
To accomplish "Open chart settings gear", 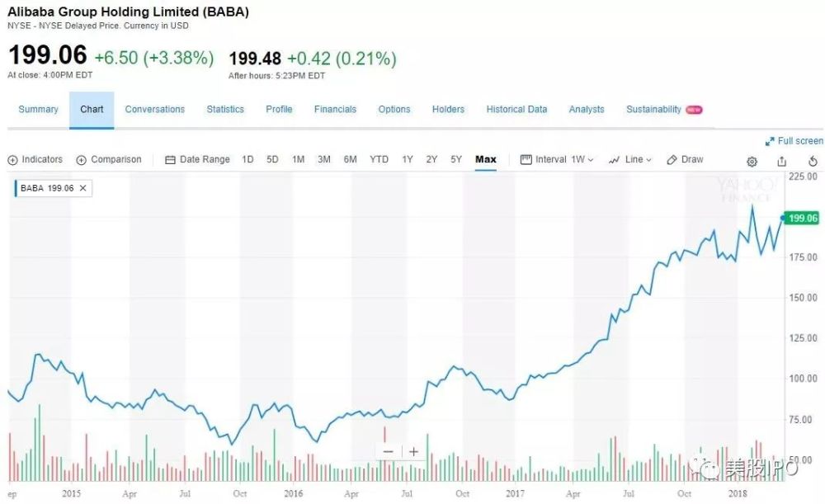I will pyautogui.click(x=752, y=162).
